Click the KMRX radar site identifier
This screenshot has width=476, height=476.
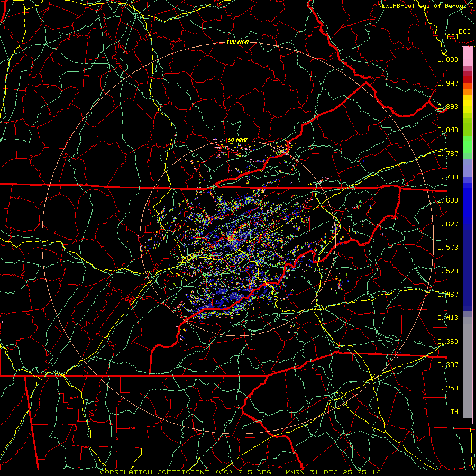point(296,472)
